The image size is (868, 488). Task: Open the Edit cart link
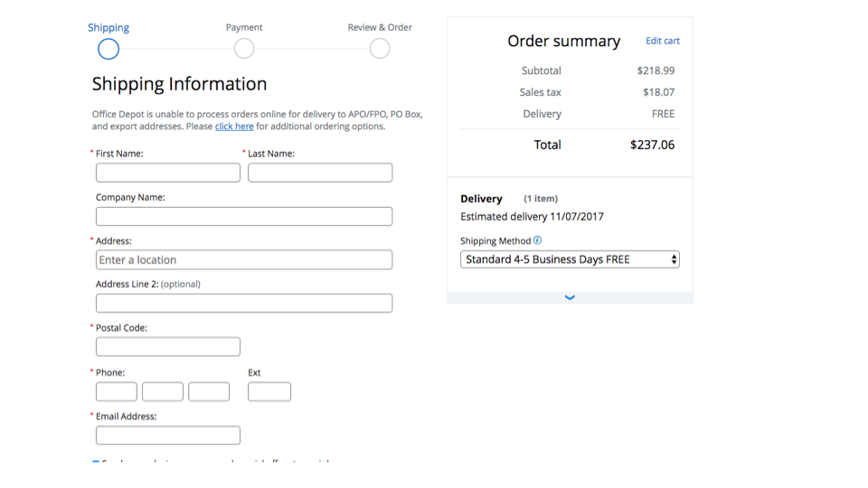pyautogui.click(x=662, y=41)
